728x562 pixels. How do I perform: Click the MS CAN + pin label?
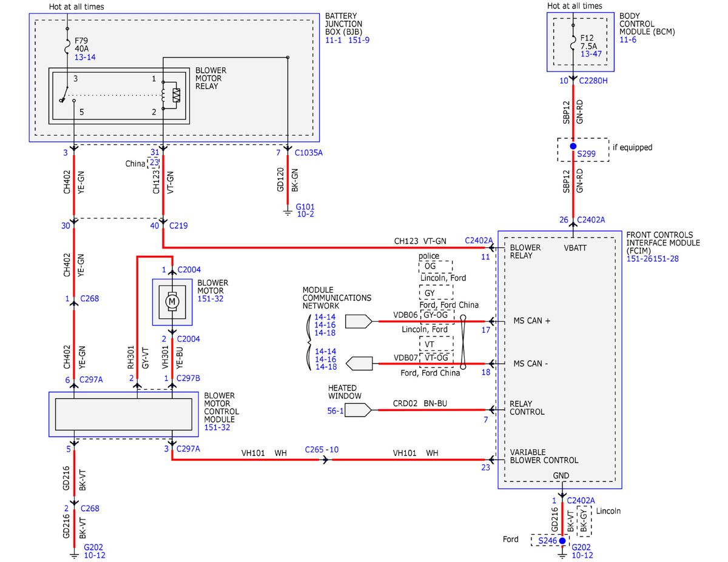pyautogui.click(x=532, y=321)
